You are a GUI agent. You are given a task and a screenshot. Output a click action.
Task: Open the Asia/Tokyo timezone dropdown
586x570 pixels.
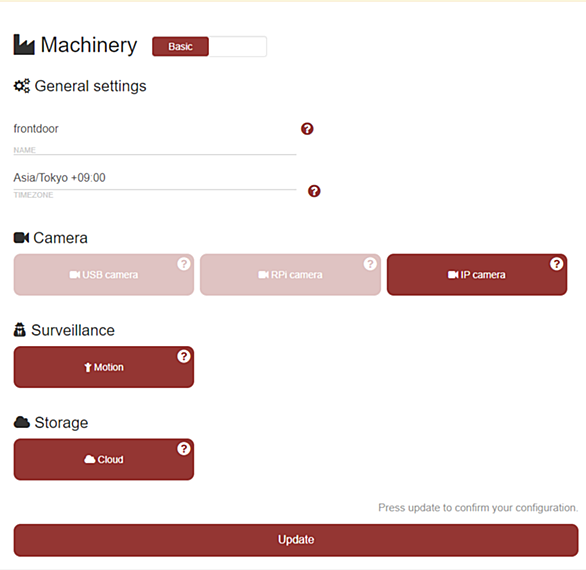pos(155,178)
